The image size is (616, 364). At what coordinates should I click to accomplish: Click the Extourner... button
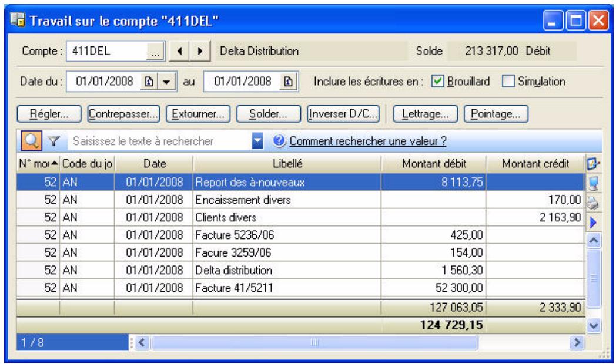tap(198, 114)
